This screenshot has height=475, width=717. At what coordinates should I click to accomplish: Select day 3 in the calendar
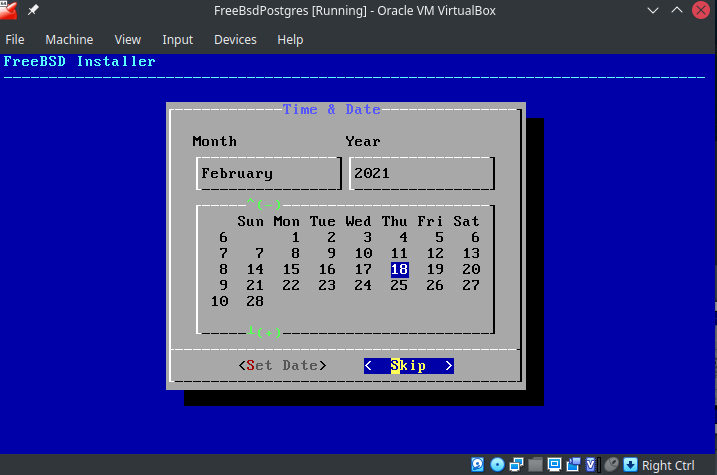pyautogui.click(x=367, y=237)
